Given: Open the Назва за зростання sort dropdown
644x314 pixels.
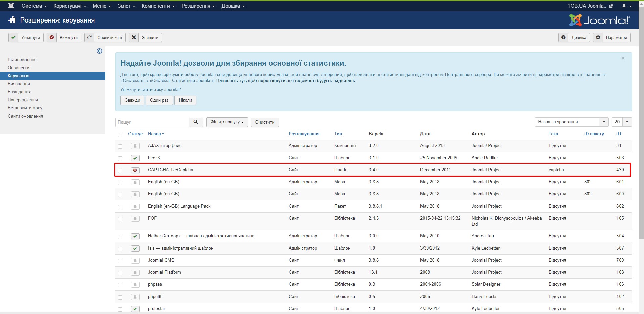Looking at the screenshot, I should [x=572, y=122].
